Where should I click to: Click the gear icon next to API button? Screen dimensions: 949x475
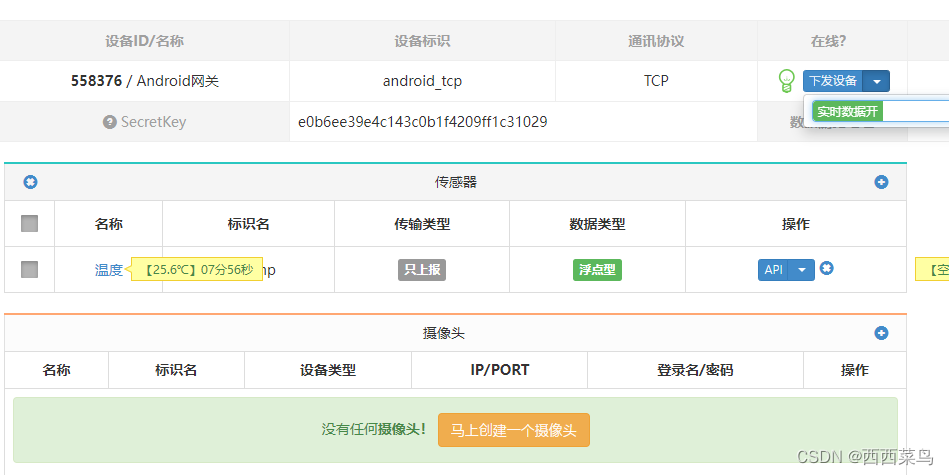coord(826,268)
